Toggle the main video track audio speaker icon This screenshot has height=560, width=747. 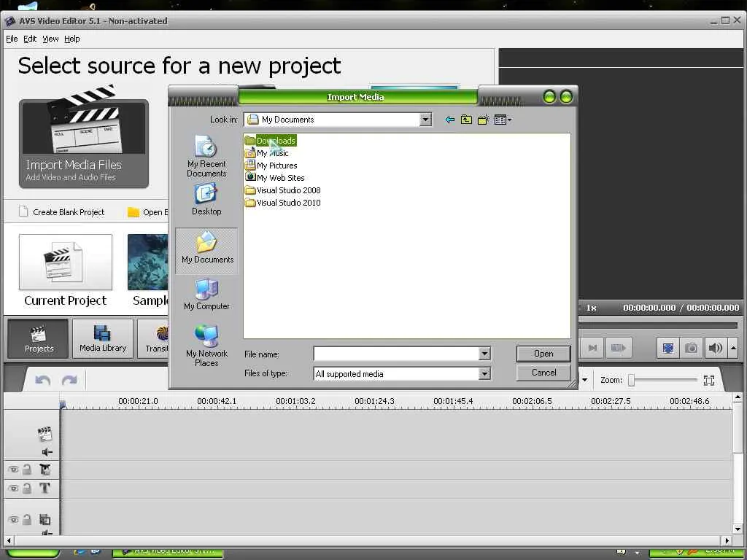pos(47,452)
